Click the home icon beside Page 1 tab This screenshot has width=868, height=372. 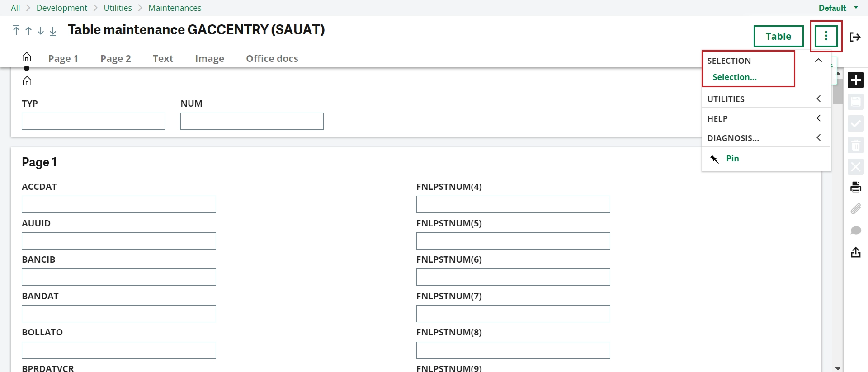(27, 57)
